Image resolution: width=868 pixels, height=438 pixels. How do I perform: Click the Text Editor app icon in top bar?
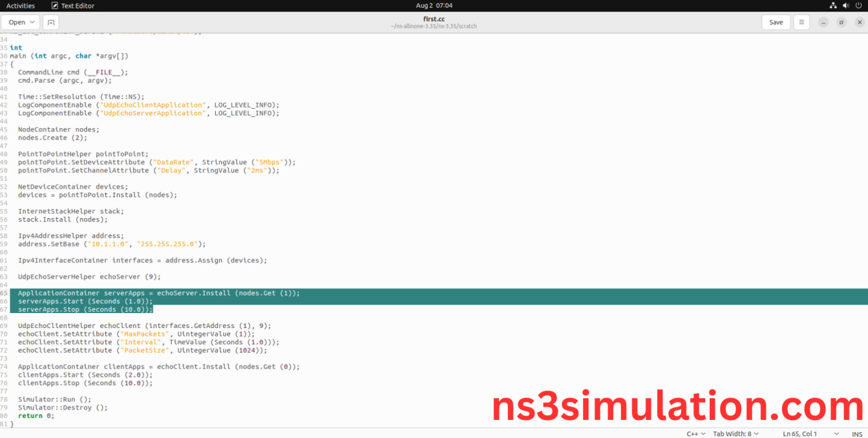55,6
